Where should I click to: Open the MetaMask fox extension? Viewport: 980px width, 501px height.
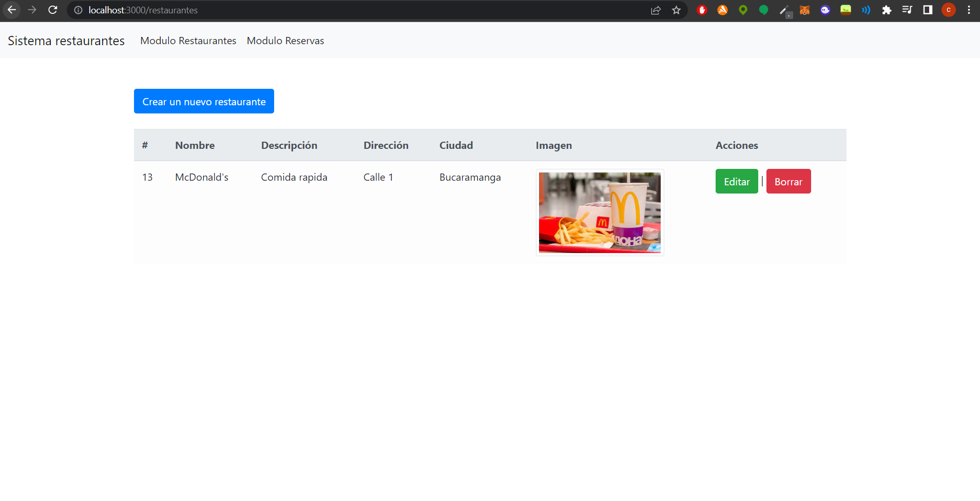point(804,10)
